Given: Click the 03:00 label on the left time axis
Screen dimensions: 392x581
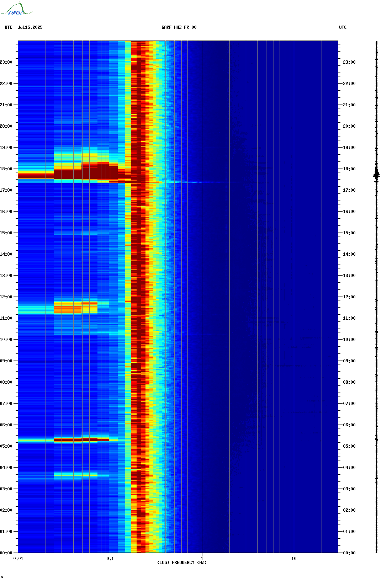Looking at the screenshot, I should 6,489.
